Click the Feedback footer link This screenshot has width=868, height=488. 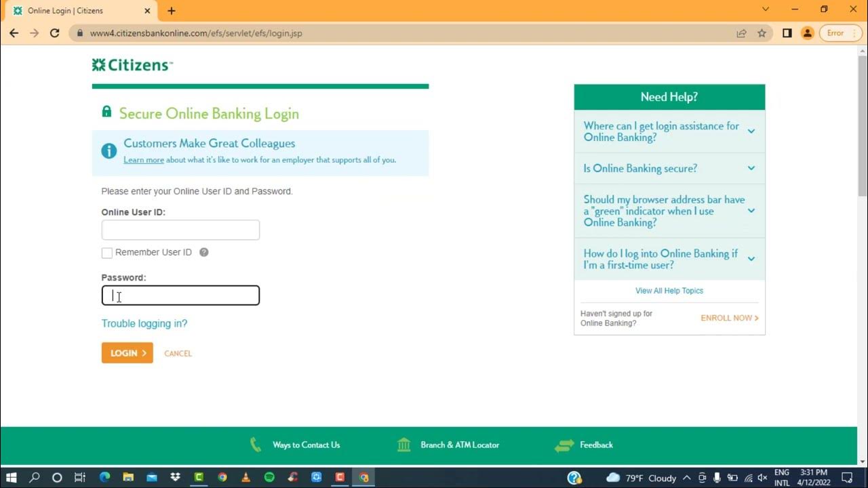coord(596,445)
